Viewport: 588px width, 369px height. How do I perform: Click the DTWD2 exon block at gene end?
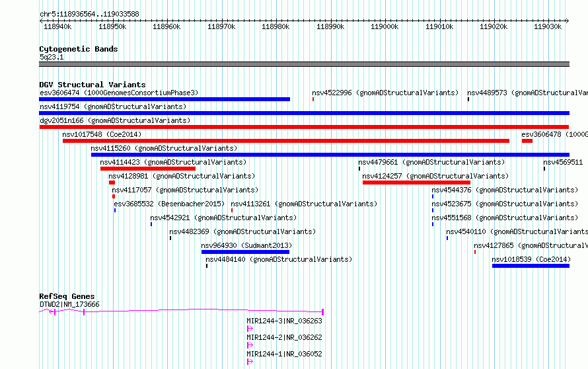pyautogui.click(x=323, y=312)
